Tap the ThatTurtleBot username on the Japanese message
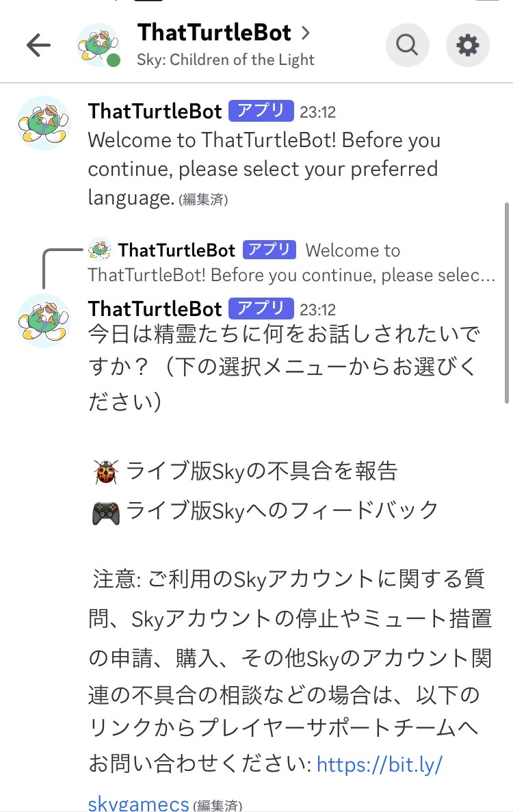The width and height of the screenshot is (513, 812). click(155, 309)
